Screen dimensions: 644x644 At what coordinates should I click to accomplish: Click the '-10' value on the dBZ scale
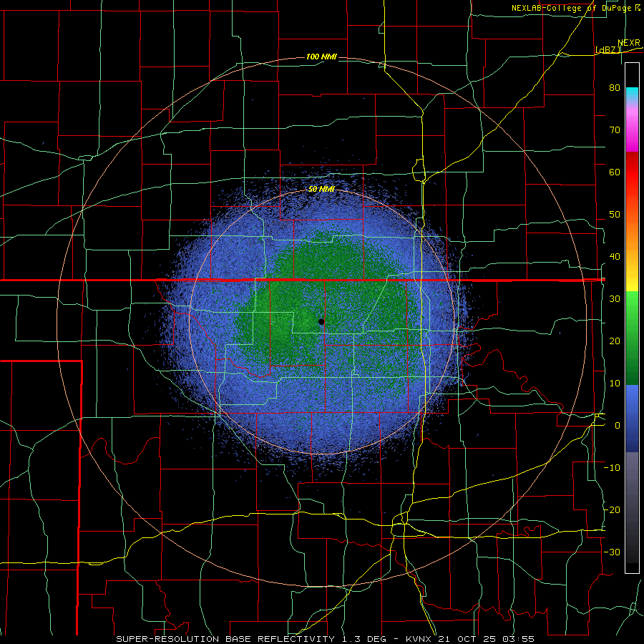coord(612,468)
